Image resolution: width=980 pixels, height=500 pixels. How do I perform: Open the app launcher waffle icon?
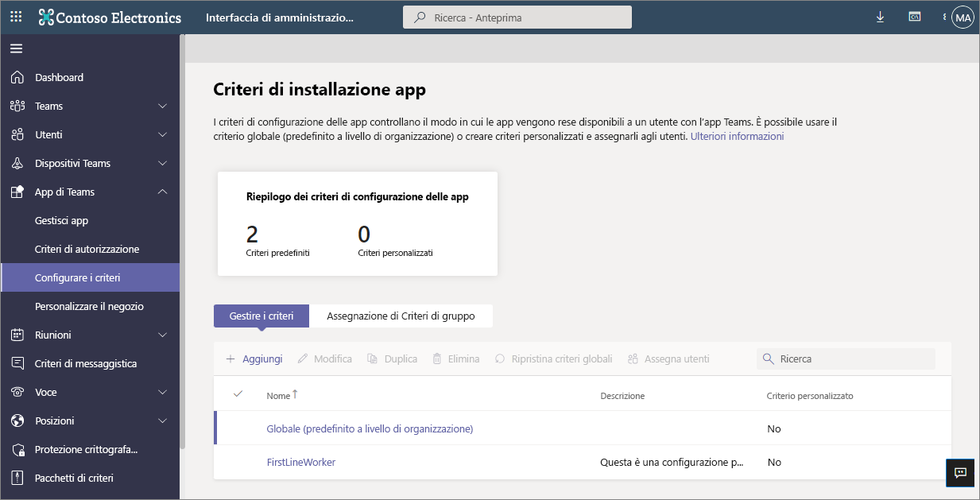(16, 17)
